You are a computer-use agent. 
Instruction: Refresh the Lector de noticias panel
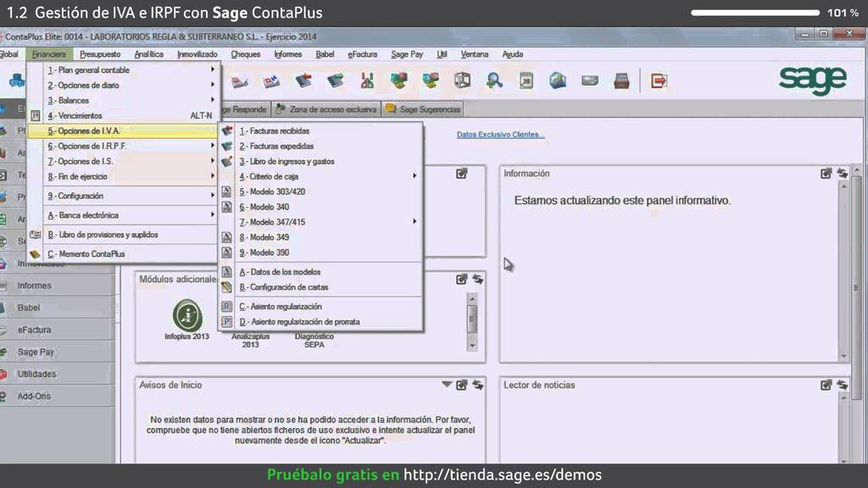[x=843, y=385]
